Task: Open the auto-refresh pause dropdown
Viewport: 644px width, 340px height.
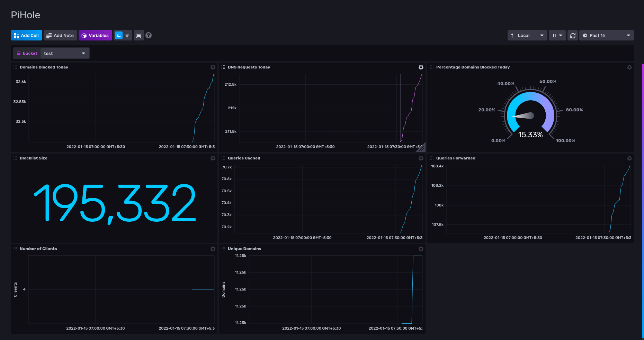Action: pos(557,35)
